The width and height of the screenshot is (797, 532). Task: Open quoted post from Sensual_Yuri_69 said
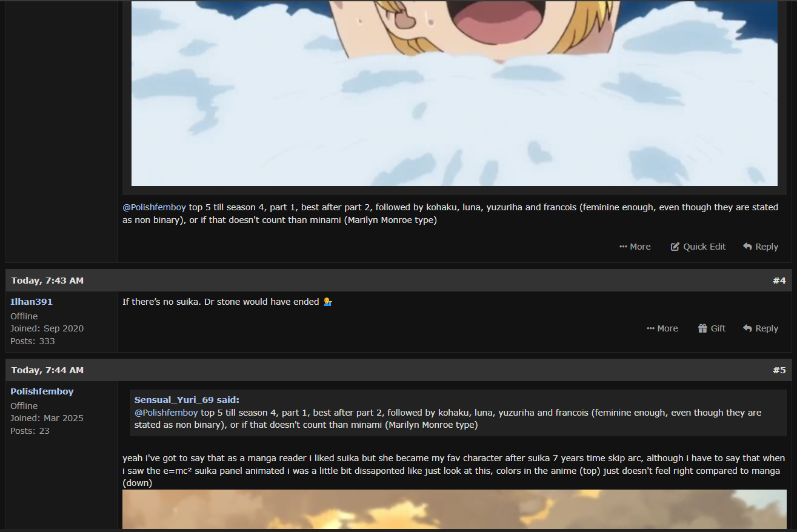point(187,400)
